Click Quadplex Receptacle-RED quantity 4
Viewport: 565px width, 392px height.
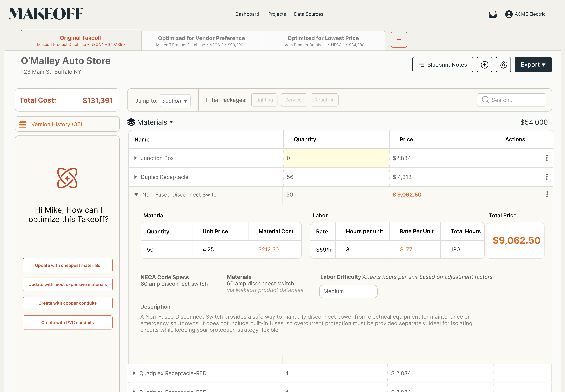(x=287, y=373)
